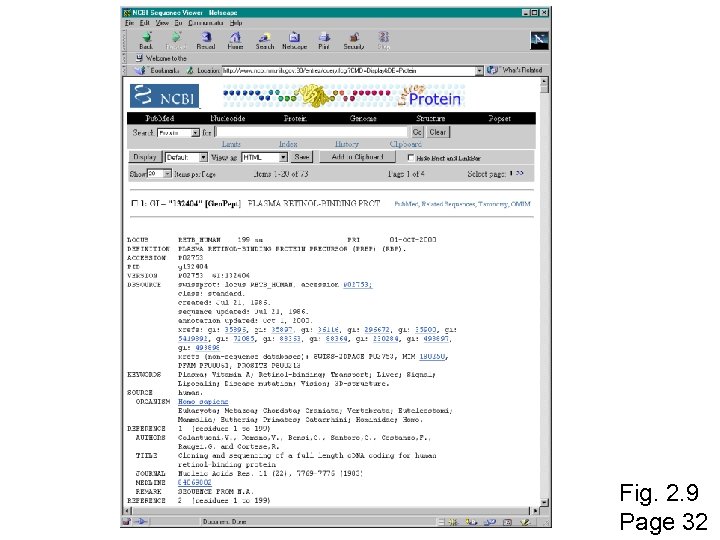Open the Go menu
This screenshot has height=540, width=720.
click(178, 23)
